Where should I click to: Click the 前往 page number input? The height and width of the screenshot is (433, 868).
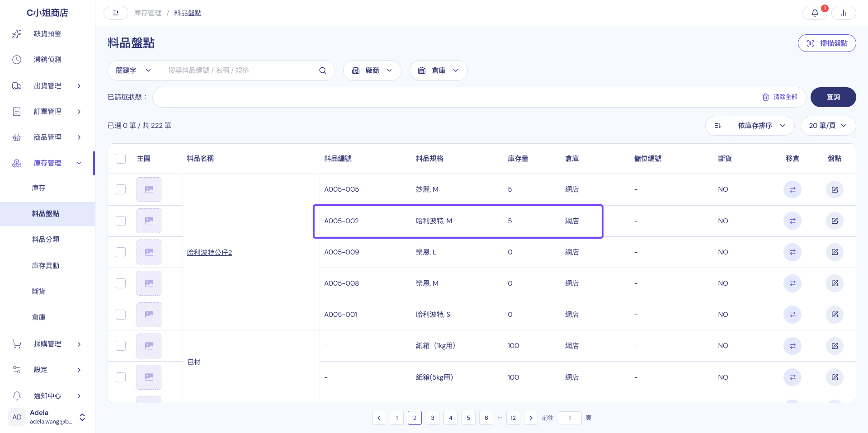click(x=570, y=418)
